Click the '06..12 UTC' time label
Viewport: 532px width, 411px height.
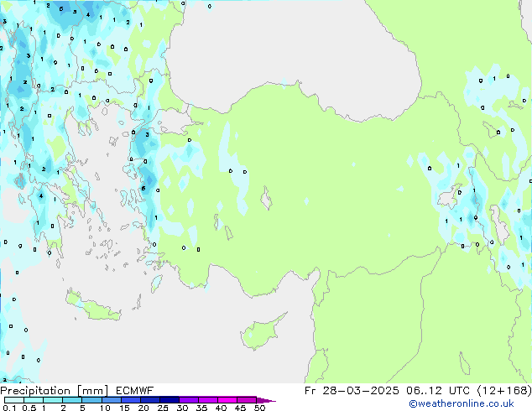click(438, 391)
